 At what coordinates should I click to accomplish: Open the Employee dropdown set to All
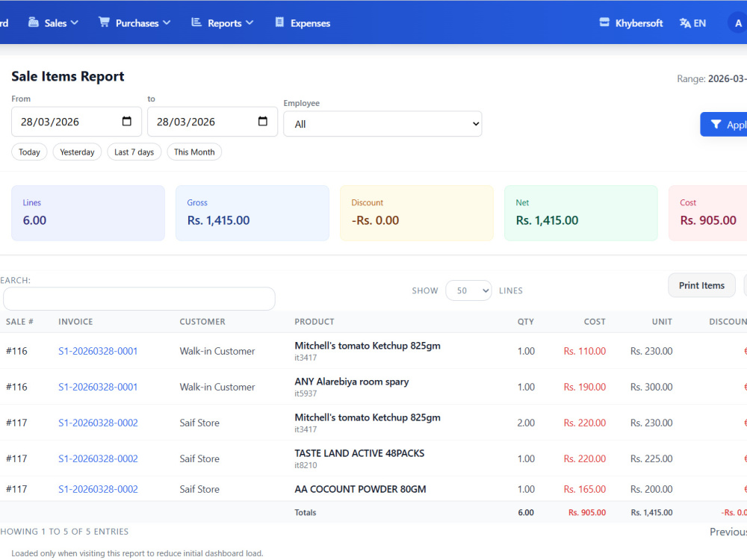382,124
